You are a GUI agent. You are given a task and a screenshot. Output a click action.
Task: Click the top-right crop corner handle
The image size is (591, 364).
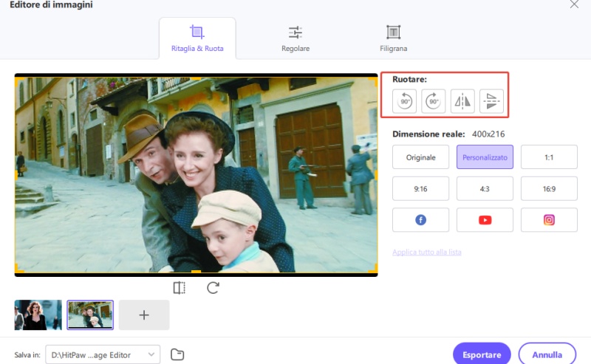point(374,80)
